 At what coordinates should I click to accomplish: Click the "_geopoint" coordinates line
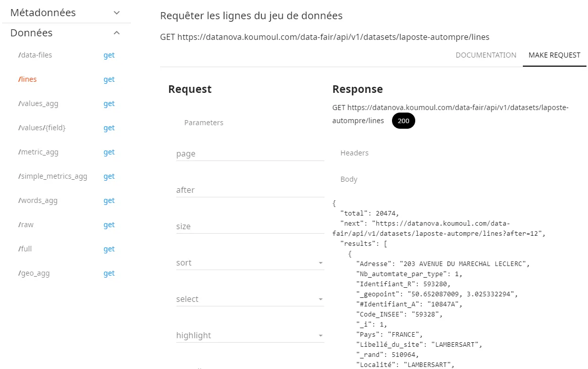pyautogui.click(x=437, y=294)
